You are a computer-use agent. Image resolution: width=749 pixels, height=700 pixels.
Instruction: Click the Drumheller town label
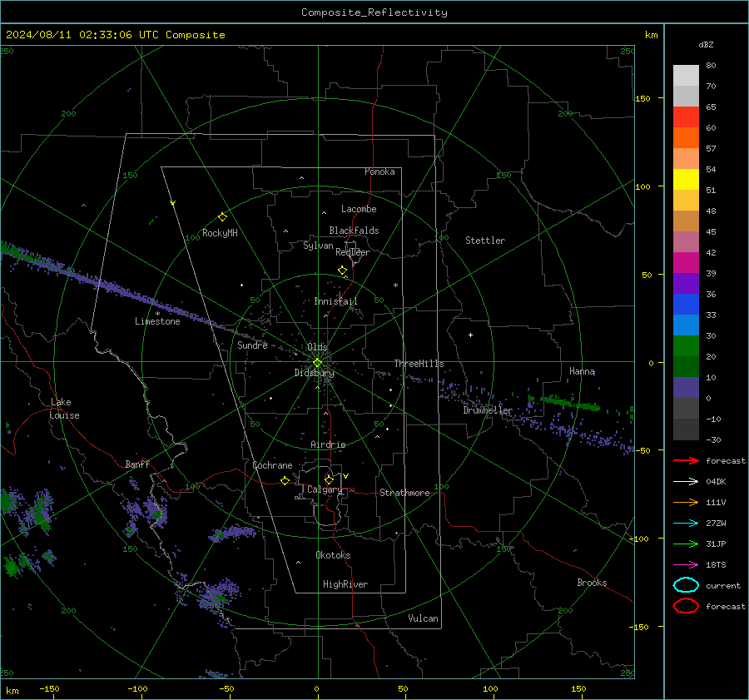click(x=488, y=410)
